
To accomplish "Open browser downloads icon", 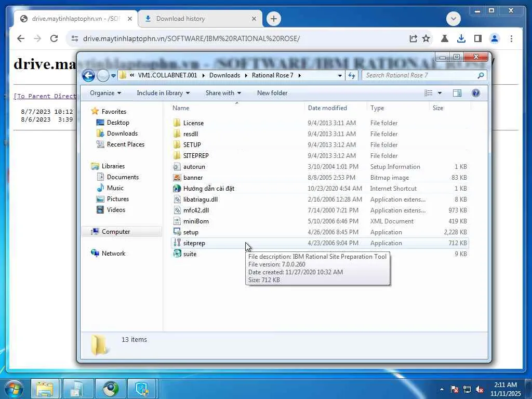I will 461,38.
